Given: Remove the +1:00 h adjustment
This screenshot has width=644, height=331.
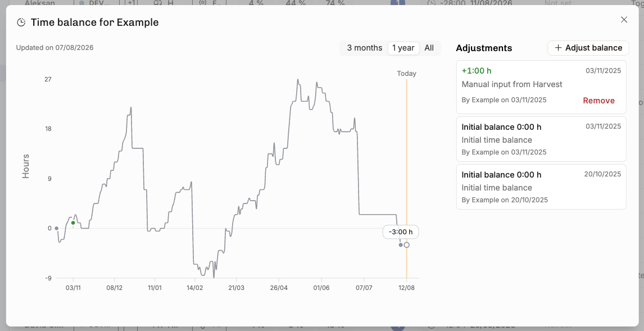Looking at the screenshot, I should tap(598, 101).
